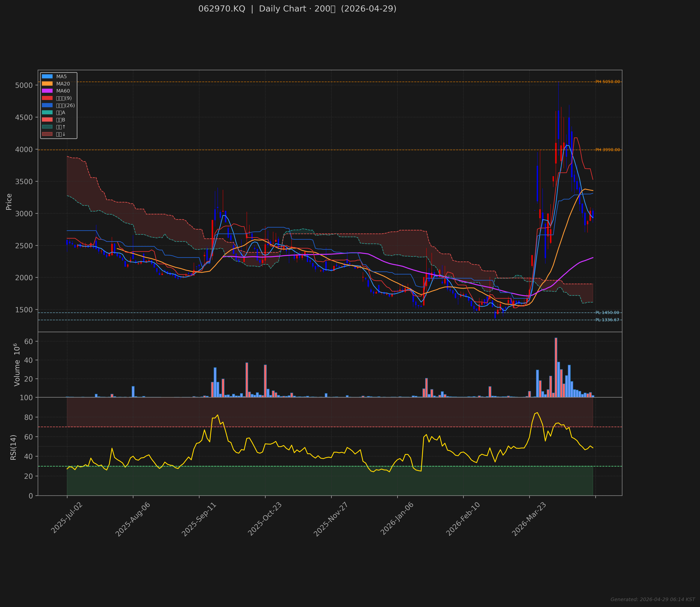Click the red (9) legend swatch
700x607 pixels.
point(47,98)
